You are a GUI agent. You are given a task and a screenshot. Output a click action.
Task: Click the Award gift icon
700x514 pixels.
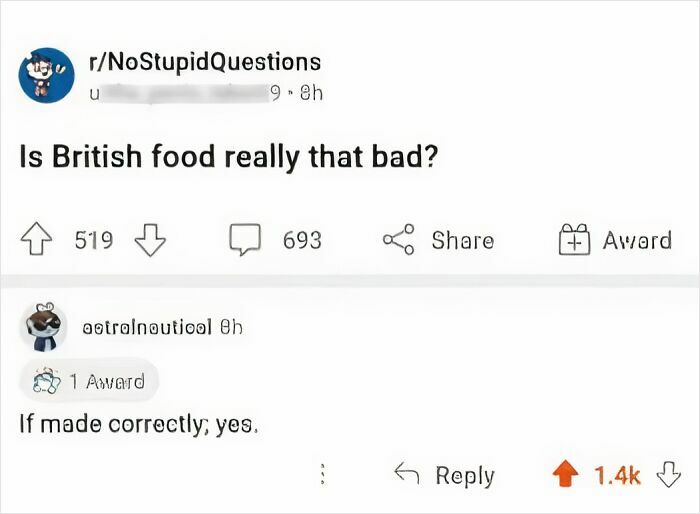pyautogui.click(x=573, y=240)
